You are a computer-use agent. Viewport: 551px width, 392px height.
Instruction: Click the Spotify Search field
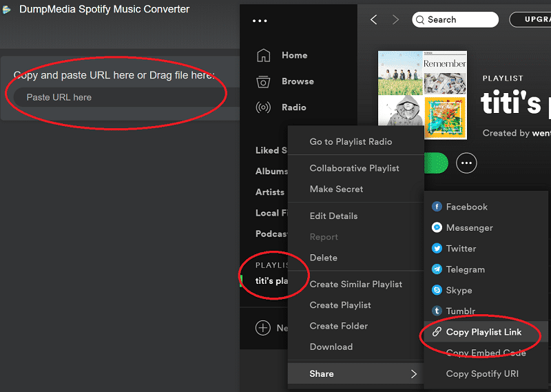455,20
